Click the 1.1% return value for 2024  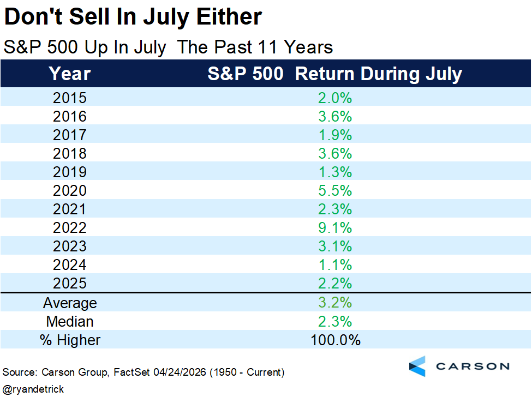[x=335, y=265]
